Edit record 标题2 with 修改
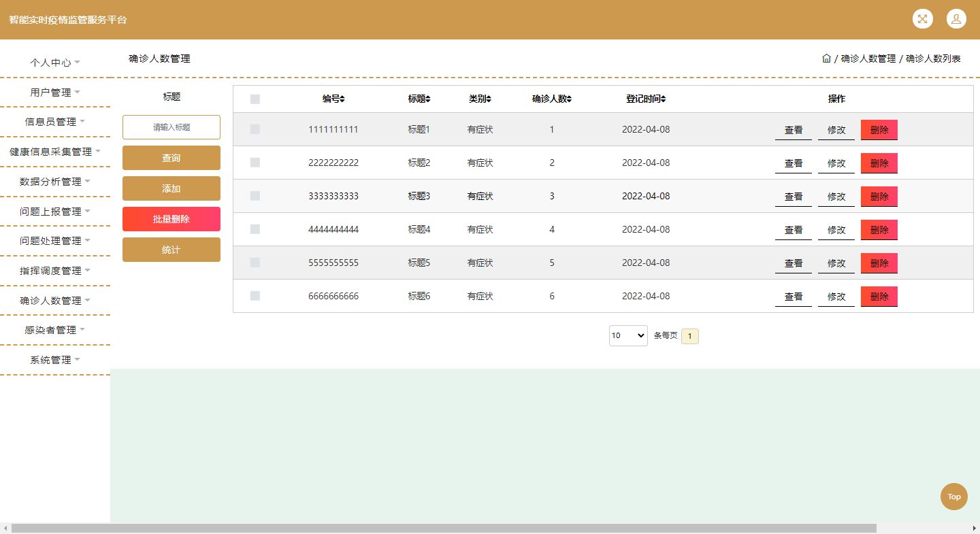 (836, 163)
